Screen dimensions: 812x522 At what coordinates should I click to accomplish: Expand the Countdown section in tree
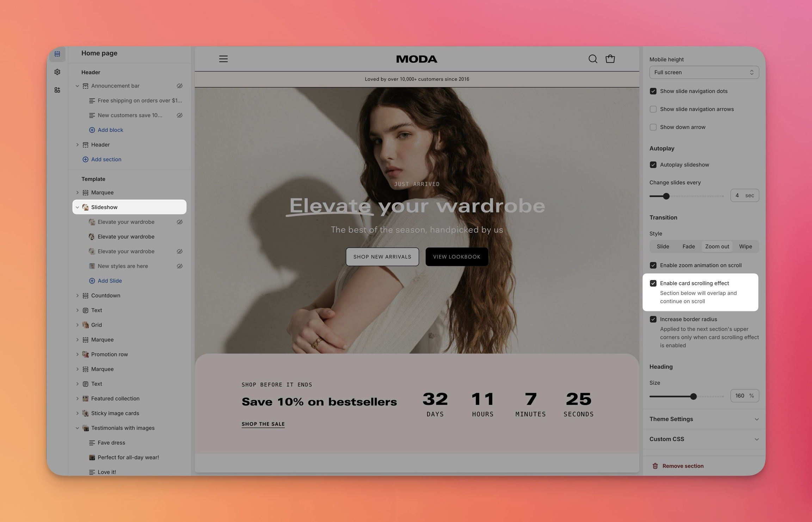(x=77, y=296)
